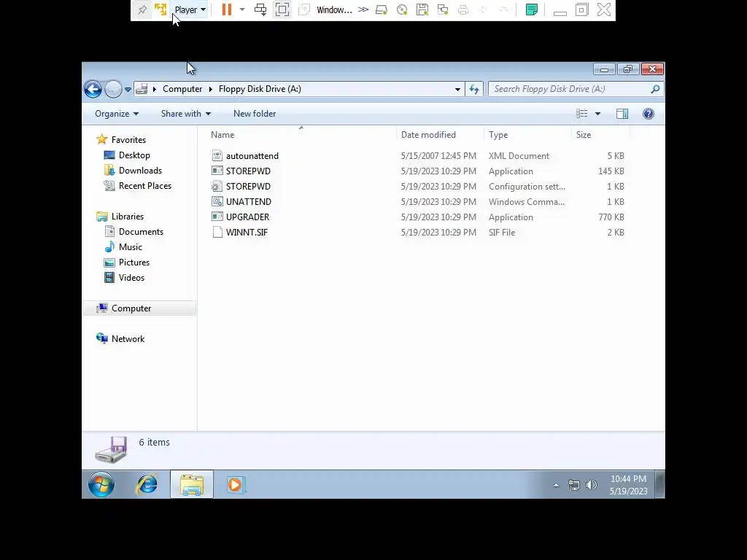Select Libraries in navigation pane
This screenshot has height=560, width=747.
pos(127,216)
